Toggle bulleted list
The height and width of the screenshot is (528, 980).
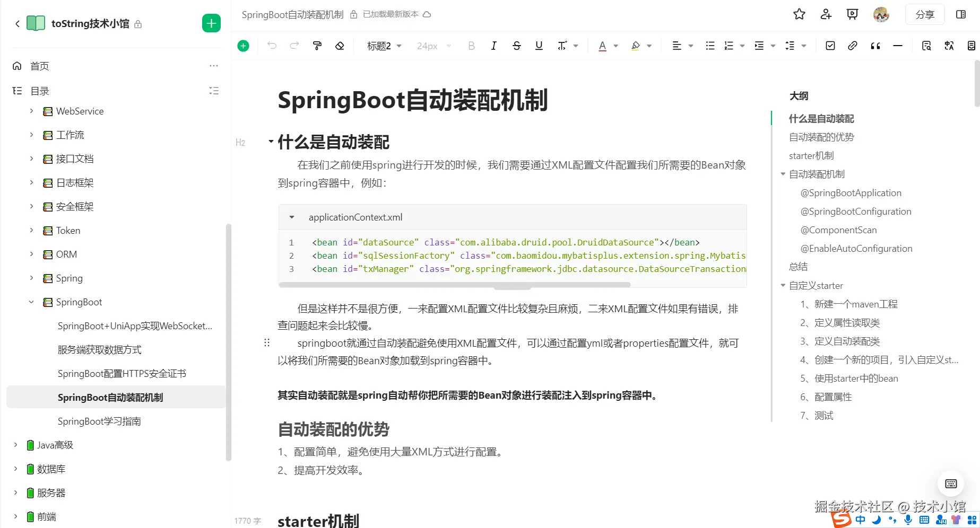710,46
